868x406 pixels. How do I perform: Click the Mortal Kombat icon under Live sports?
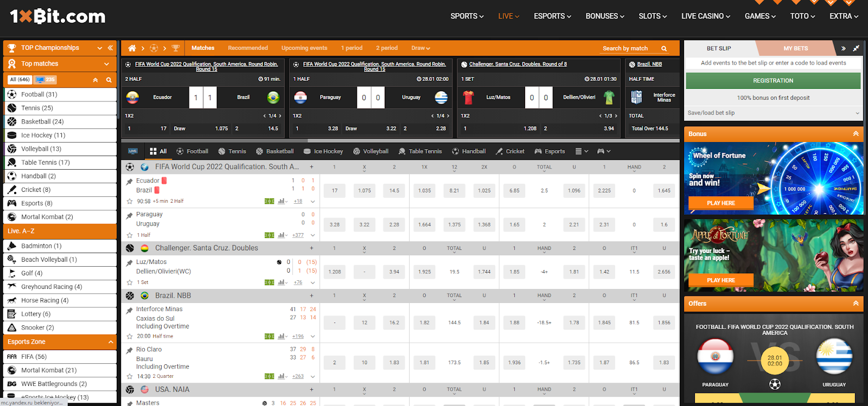pos(11,217)
